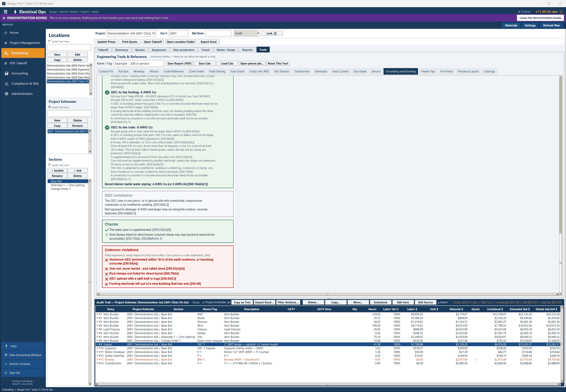Viewport: 566px width, 392px height.
Task: Click the Compliance & Risk warning icon
Action: point(6,84)
